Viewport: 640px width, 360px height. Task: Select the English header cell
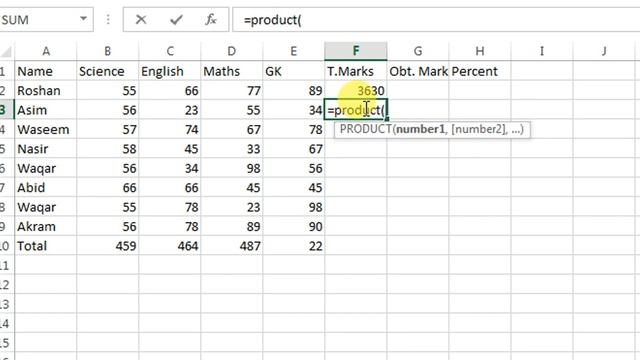[x=170, y=71]
